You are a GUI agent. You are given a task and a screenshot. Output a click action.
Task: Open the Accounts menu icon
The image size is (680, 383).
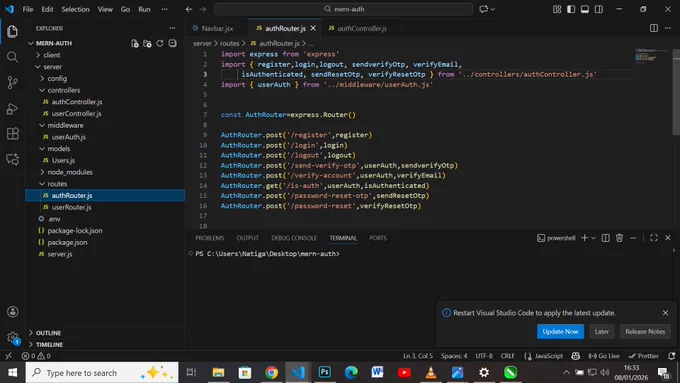(13, 311)
